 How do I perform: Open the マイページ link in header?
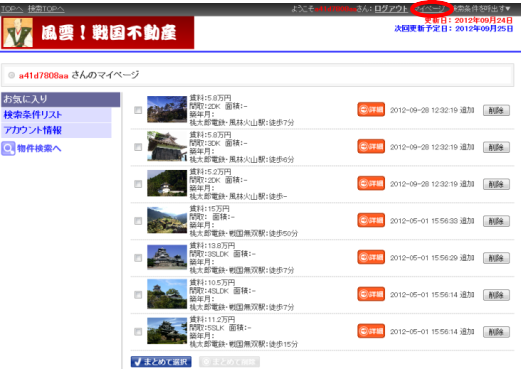tap(431, 9)
